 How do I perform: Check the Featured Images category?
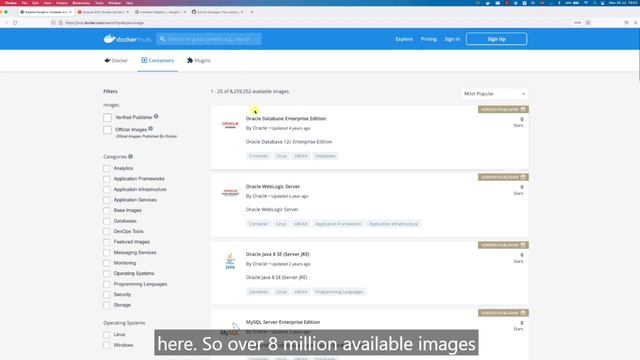click(107, 242)
